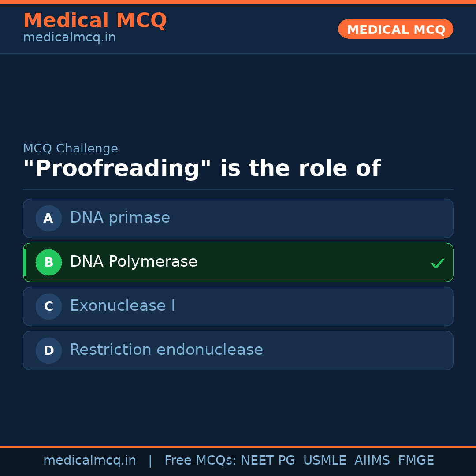476x476 pixels.
Task: Select the DNA Polymerase answer
Action: pyautogui.click(x=134, y=262)
